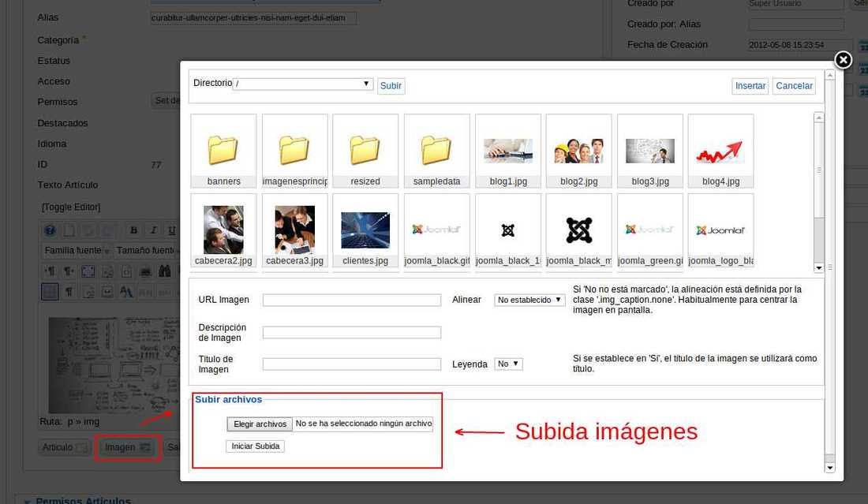Click the Articulo button below the editor
Screen dimensions: 868x504
point(64,447)
